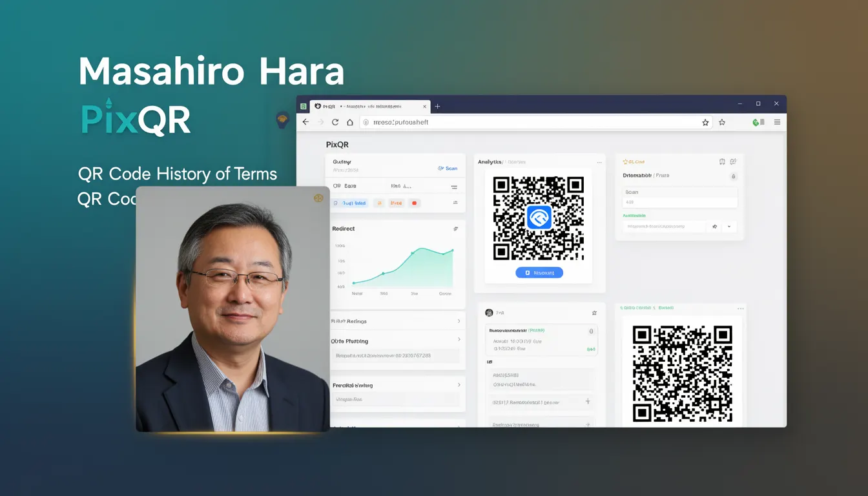Select the blue chip in the tag row
The image size is (868, 496).
(x=350, y=203)
